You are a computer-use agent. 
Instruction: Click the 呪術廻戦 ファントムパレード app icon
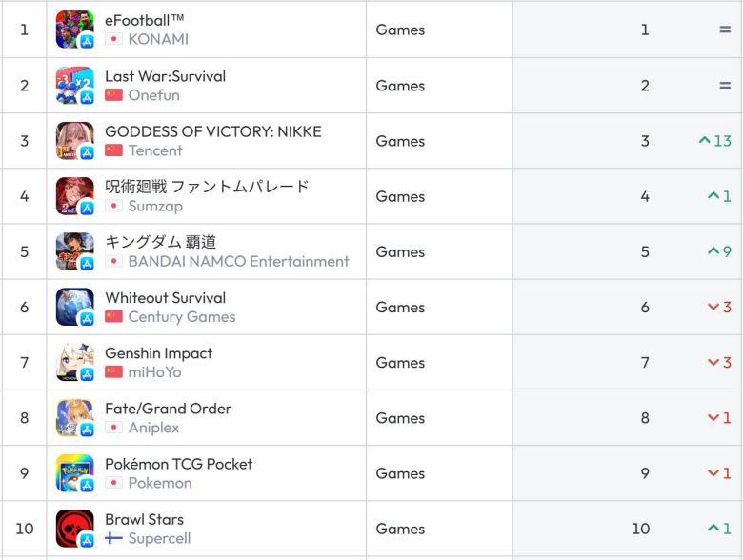pos(74,196)
